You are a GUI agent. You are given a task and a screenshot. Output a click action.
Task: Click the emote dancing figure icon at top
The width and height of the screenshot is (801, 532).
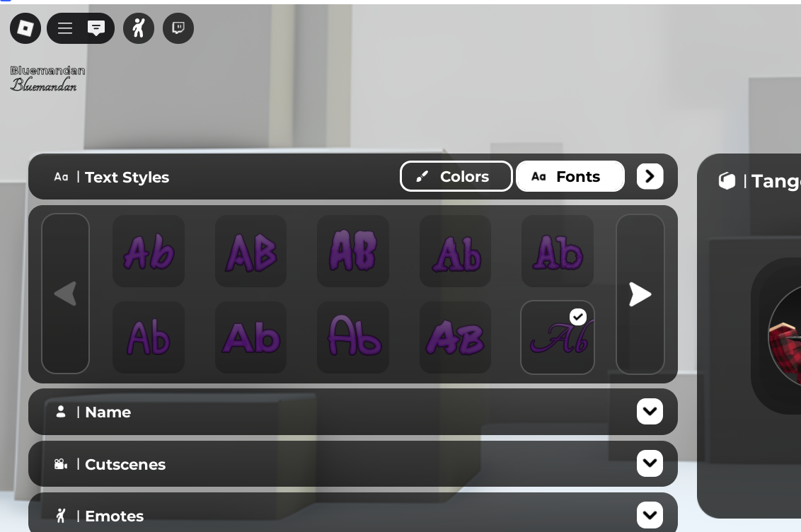[x=139, y=28]
